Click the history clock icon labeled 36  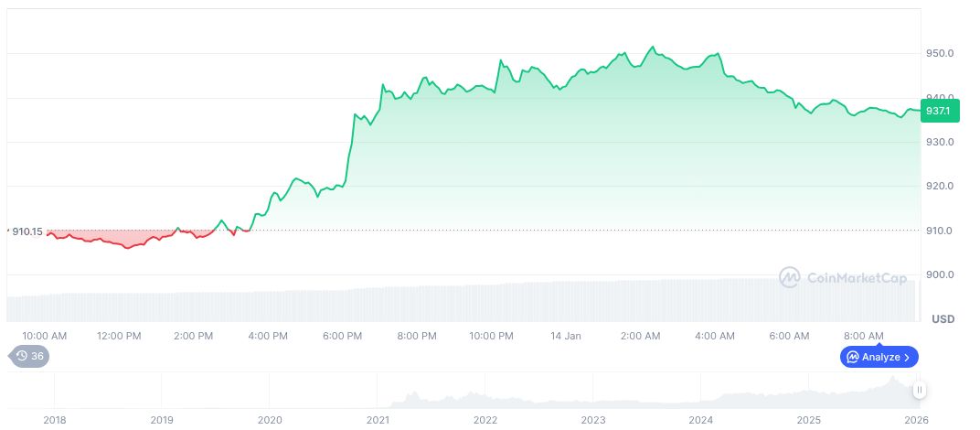[22, 356]
